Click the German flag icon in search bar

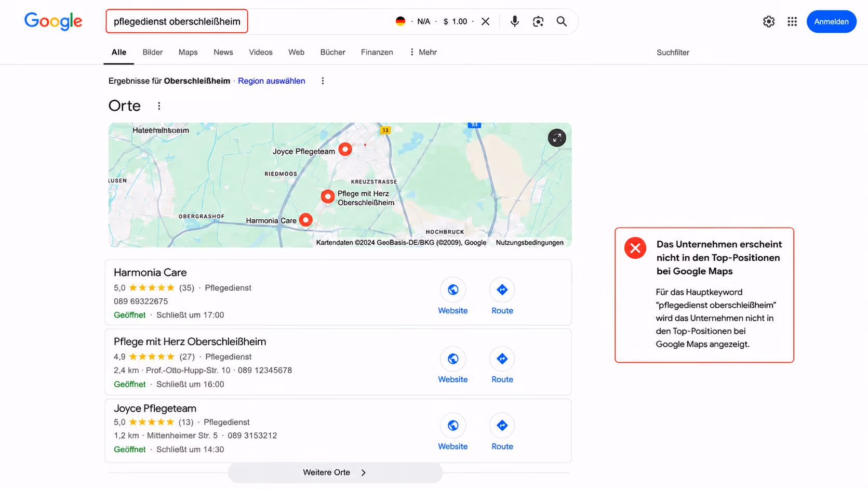pos(400,21)
